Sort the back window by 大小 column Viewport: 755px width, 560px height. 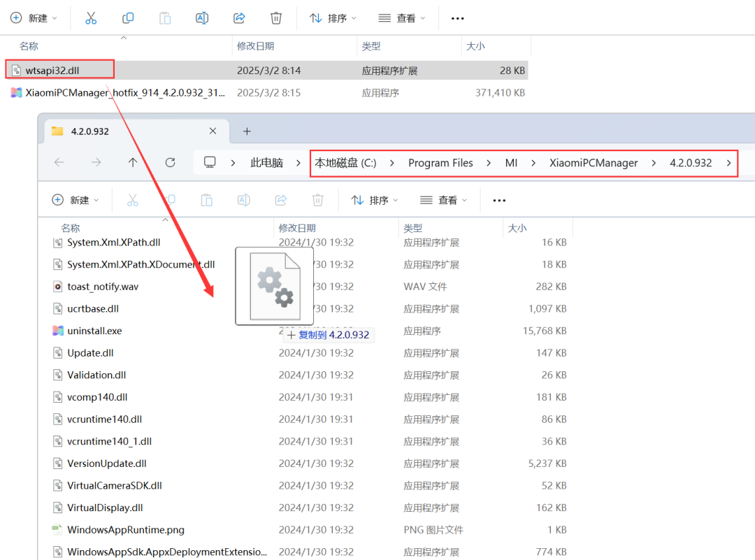(x=475, y=46)
